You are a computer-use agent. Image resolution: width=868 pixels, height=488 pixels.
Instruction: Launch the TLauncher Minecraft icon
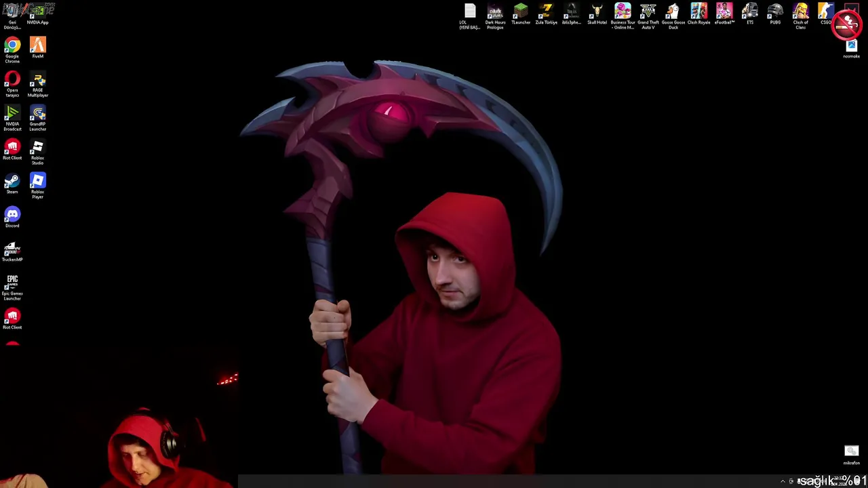point(521,14)
